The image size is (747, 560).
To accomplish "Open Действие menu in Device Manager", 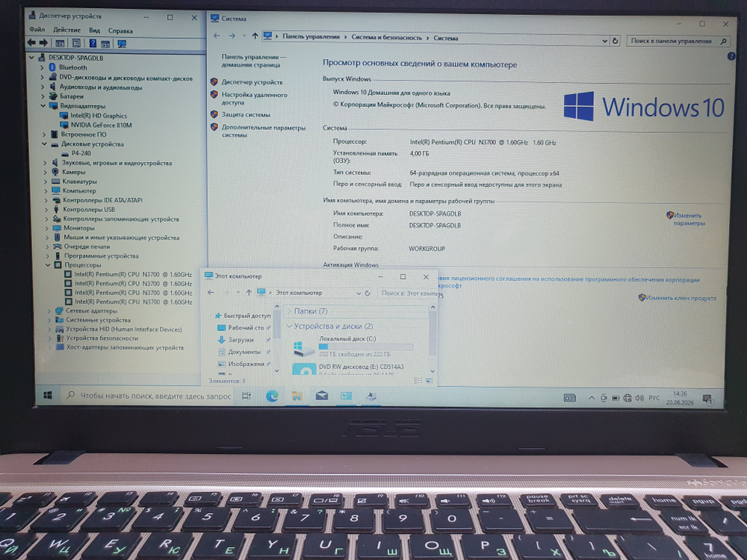I will 66,30.
